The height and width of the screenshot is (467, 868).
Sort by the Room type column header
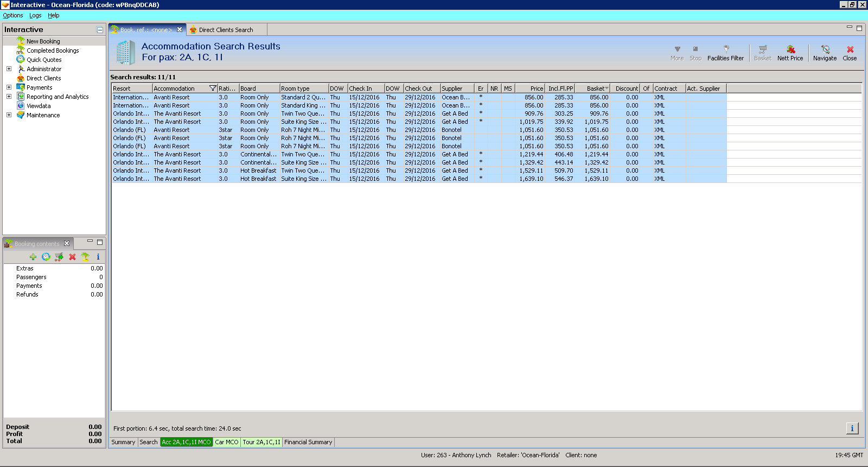point(304,89)
